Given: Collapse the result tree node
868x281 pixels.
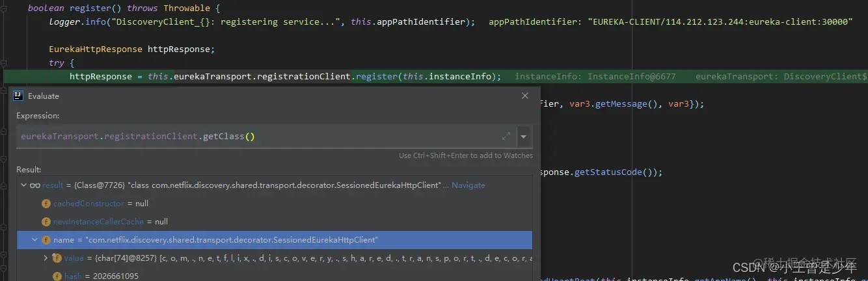Looking at the screenshot, I should (x=23, y=185).
